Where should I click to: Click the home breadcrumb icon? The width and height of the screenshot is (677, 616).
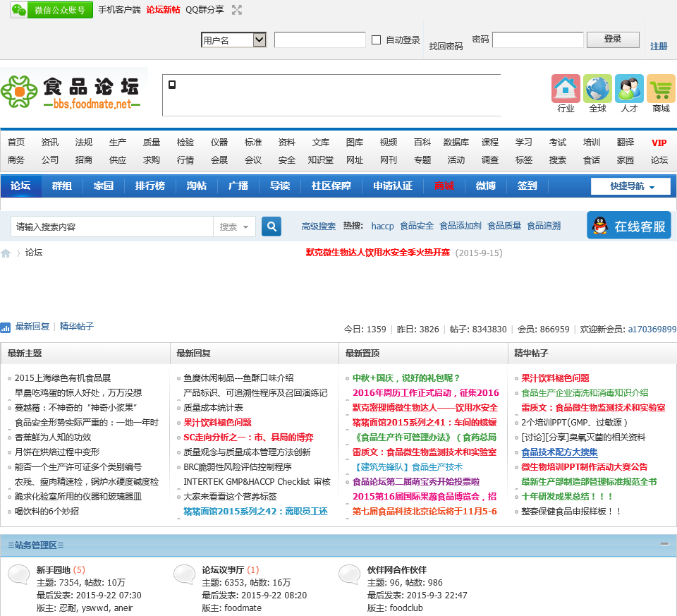point(6,253)
